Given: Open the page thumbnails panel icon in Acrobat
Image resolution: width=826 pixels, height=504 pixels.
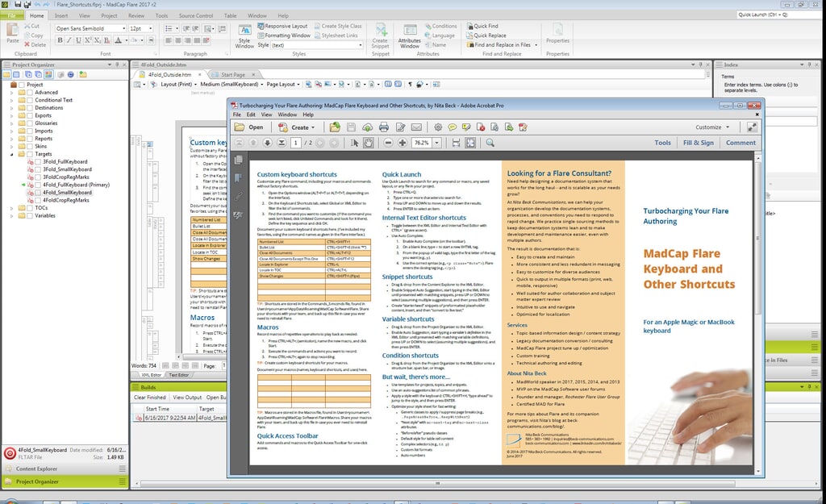Looking at the screenshot, I should [239, 160].
